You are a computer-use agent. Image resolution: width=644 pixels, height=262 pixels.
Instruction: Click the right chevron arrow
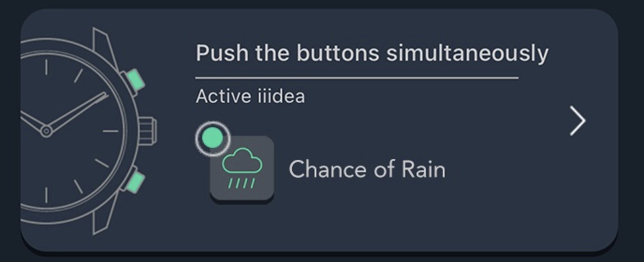click(x=578, y=121)
